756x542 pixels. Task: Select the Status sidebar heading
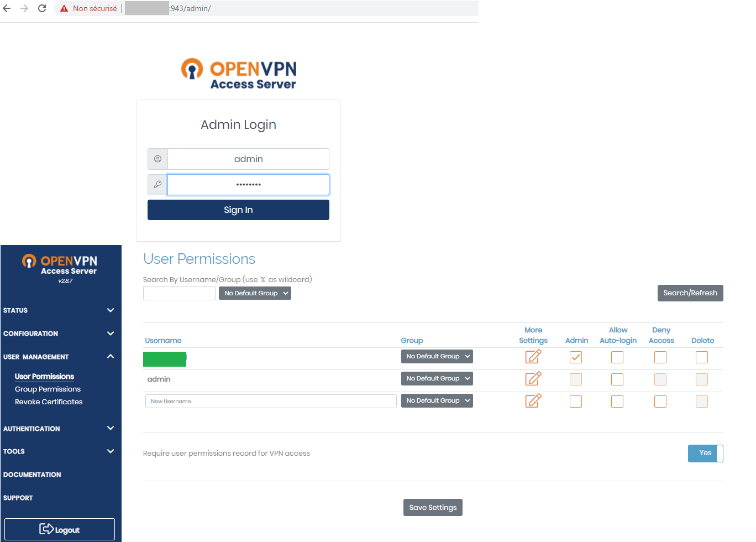point(15,310)
